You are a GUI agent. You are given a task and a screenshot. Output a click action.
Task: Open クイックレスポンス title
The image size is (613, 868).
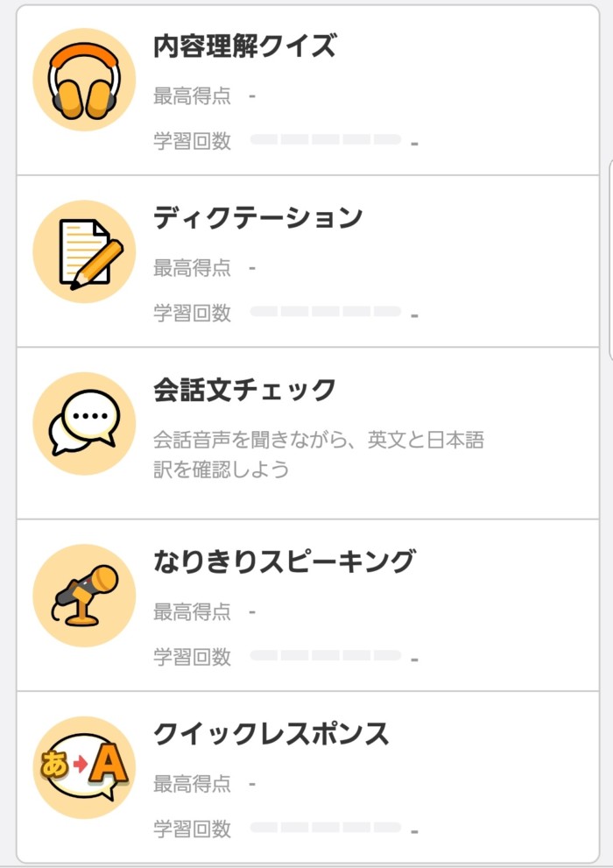pyautogui.click(x=271, y=734)
